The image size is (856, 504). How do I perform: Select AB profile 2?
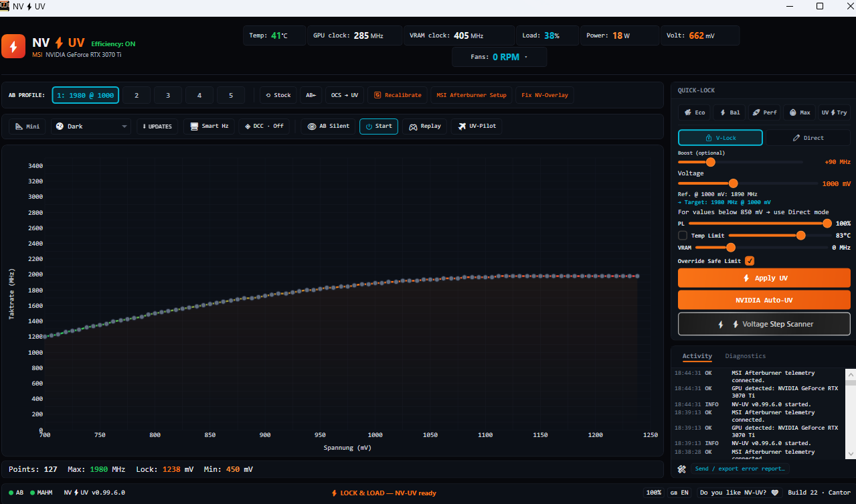137,95
